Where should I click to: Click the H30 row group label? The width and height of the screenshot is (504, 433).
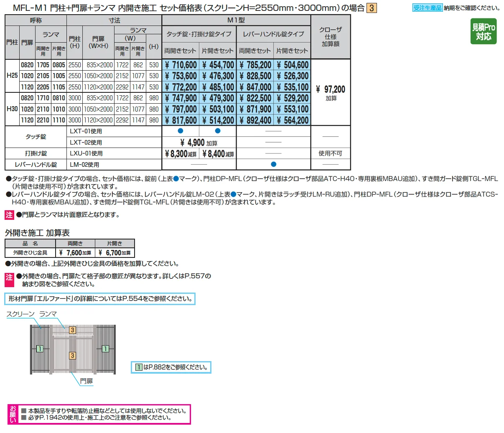tap(13, 109)
